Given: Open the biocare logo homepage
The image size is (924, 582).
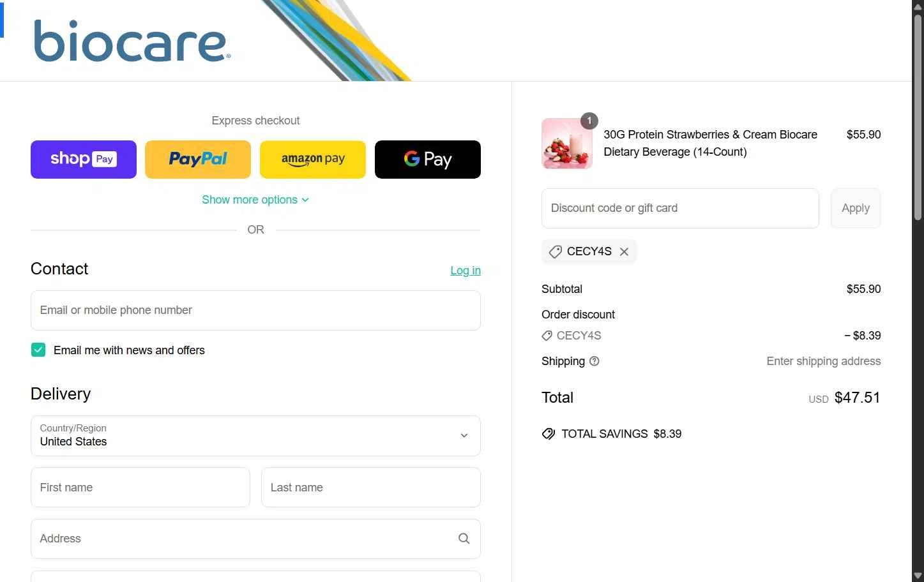Looking at the screenshot, I should point(132,41).
